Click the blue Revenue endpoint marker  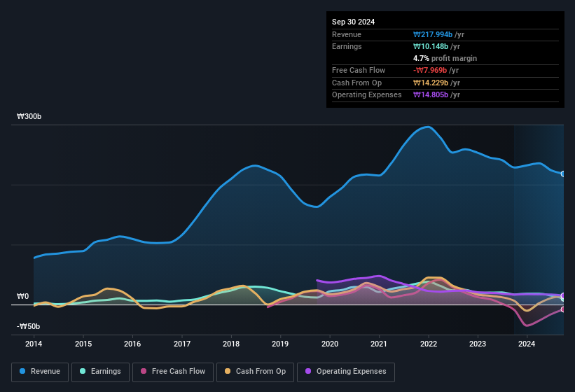562,174
